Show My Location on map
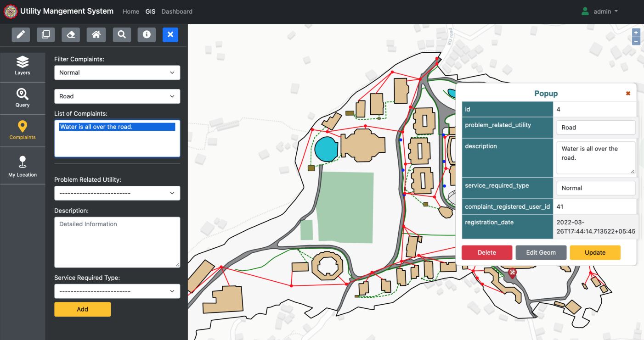Viewport: 644px width, 340px height. (x=23, y=166)
